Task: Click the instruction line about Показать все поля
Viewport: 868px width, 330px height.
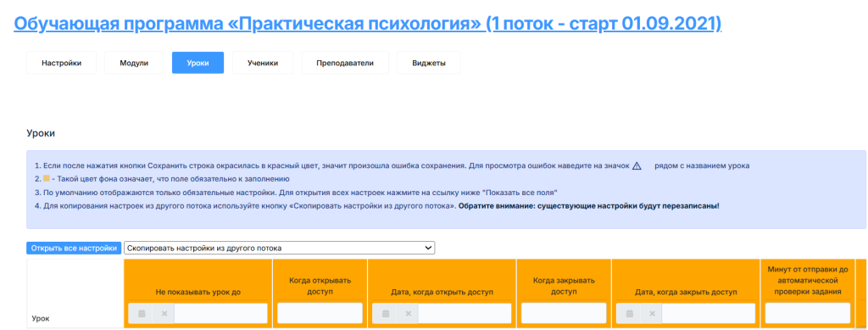Action: 296,192
